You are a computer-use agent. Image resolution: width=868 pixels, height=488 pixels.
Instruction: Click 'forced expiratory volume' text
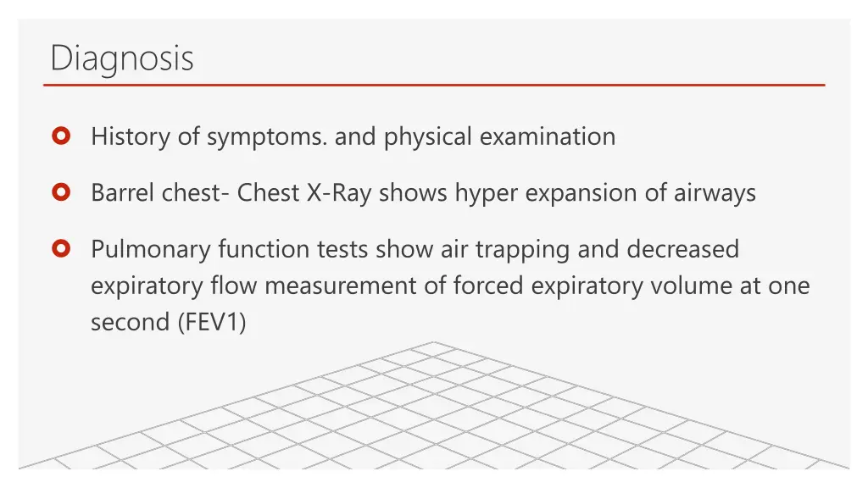(585, 286)
